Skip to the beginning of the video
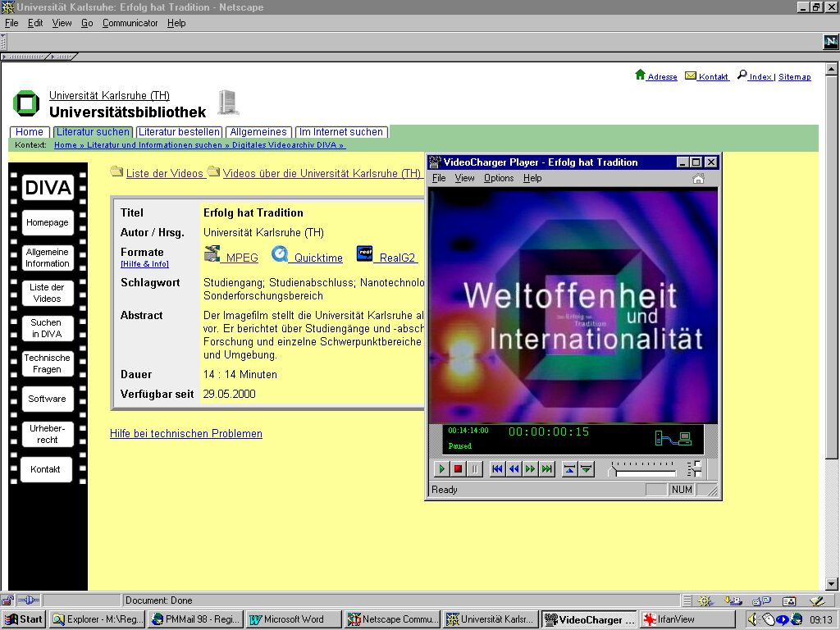 click(498, 469)
